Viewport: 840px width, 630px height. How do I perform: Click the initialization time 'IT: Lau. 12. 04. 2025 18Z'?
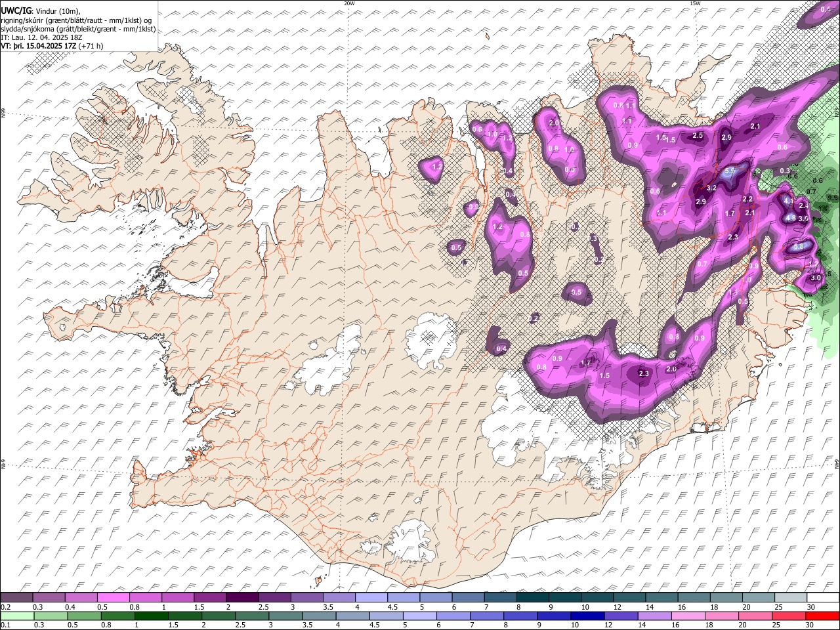[42, 37]
